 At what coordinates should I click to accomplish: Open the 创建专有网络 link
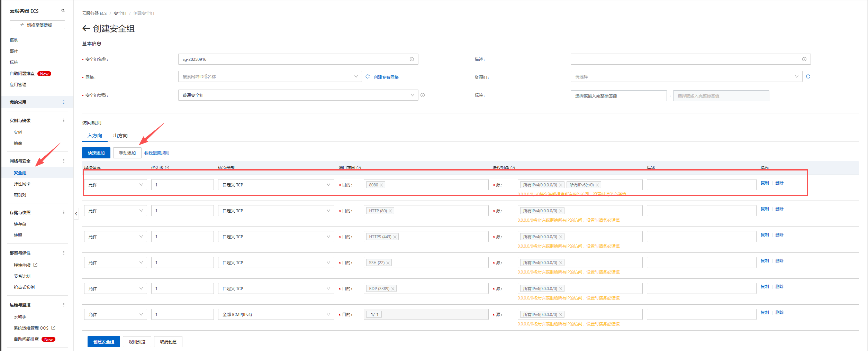point(386,77)
